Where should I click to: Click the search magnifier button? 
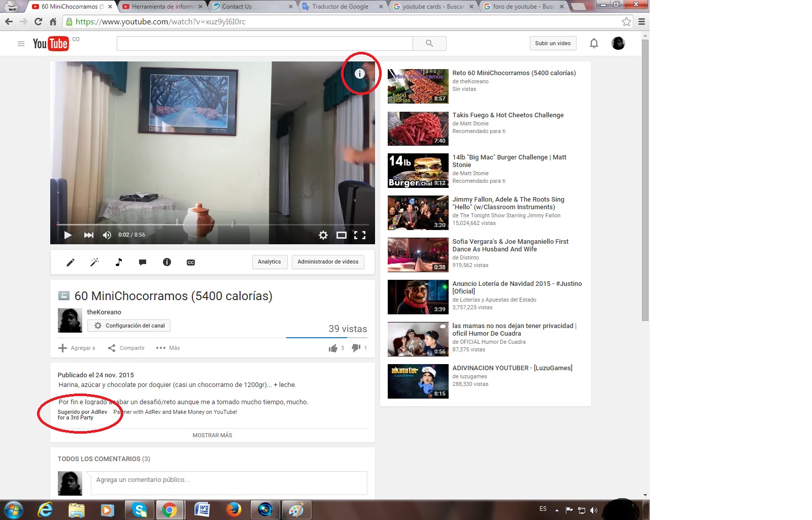[429, 44]
